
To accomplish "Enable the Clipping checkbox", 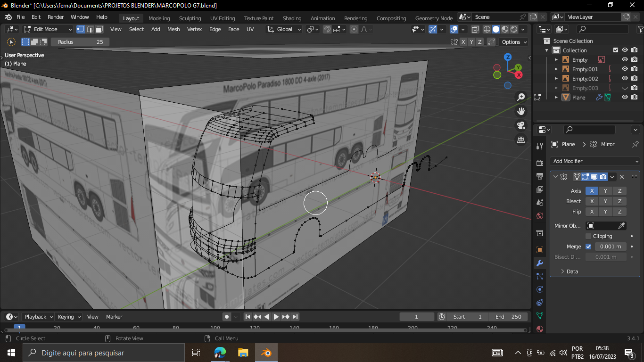I will click(588, 236).
